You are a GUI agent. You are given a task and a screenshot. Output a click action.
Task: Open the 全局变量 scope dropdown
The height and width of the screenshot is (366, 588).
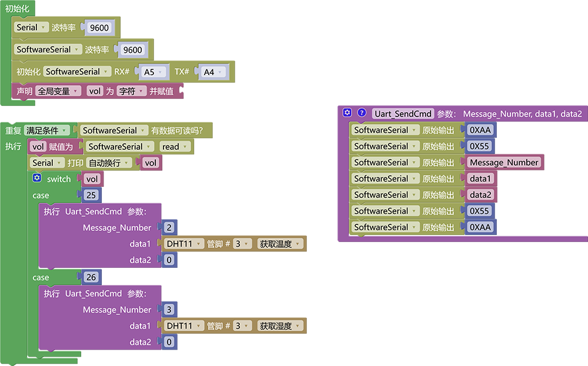pos(58,91)
